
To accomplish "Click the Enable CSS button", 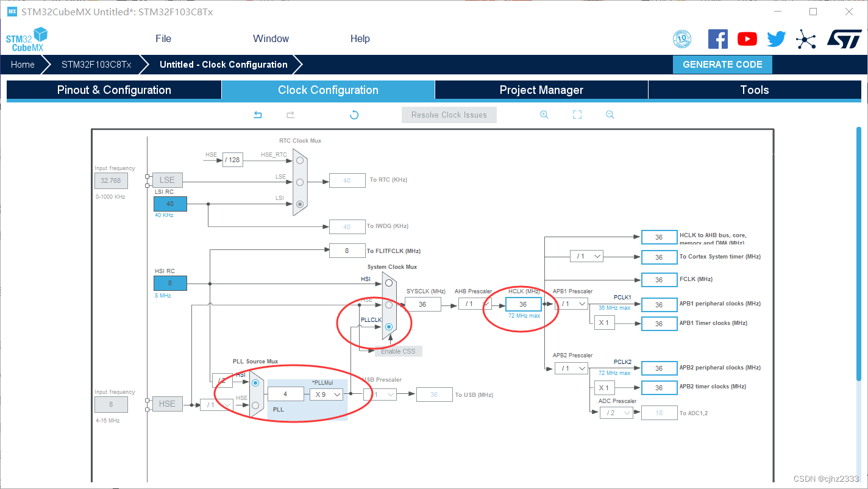I will 399,351.
